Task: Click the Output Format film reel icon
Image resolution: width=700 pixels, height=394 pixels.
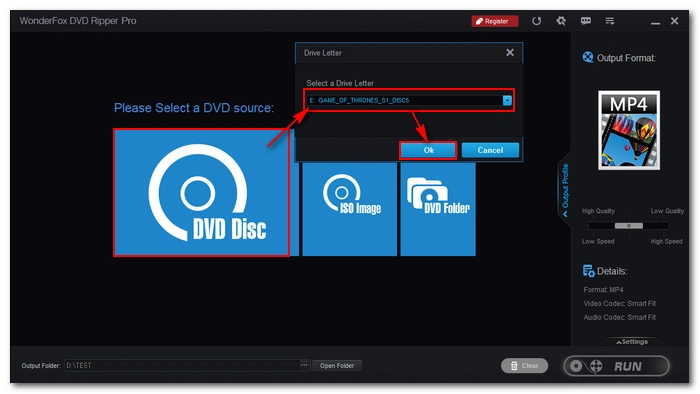Action: 588,58
